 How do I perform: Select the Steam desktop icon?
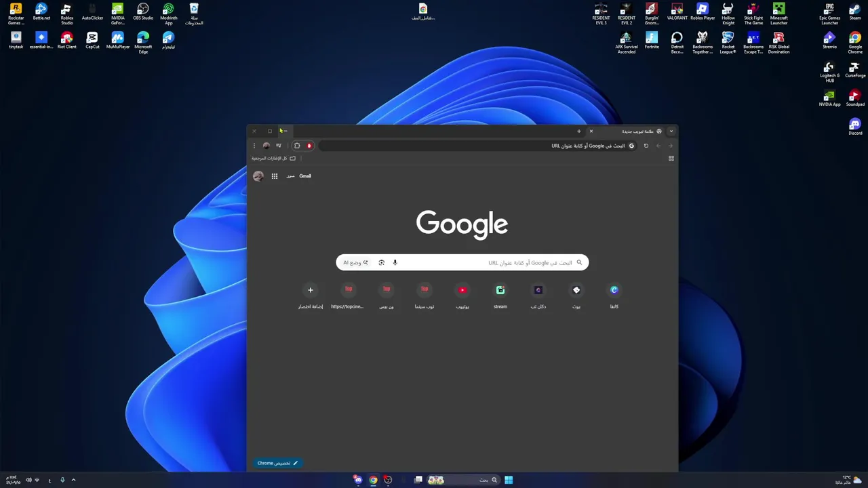point(855,12)
